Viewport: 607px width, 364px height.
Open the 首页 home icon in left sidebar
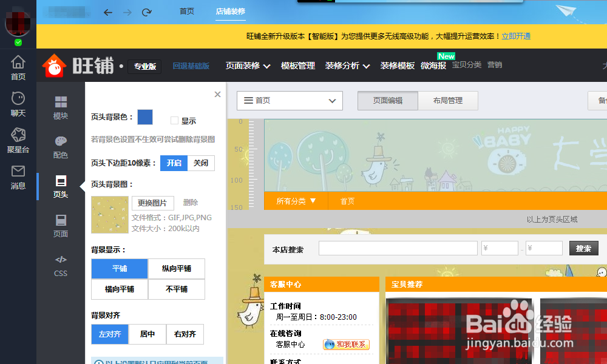pos(18,68)
